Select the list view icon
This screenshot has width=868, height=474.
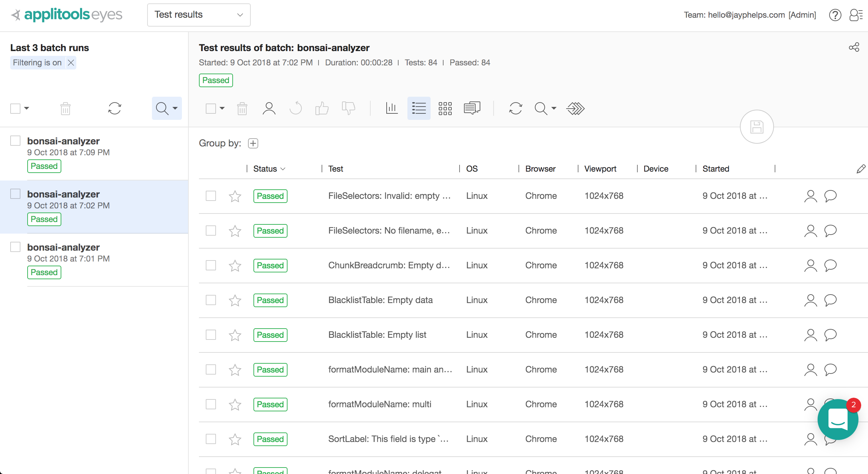coord(419,109)
